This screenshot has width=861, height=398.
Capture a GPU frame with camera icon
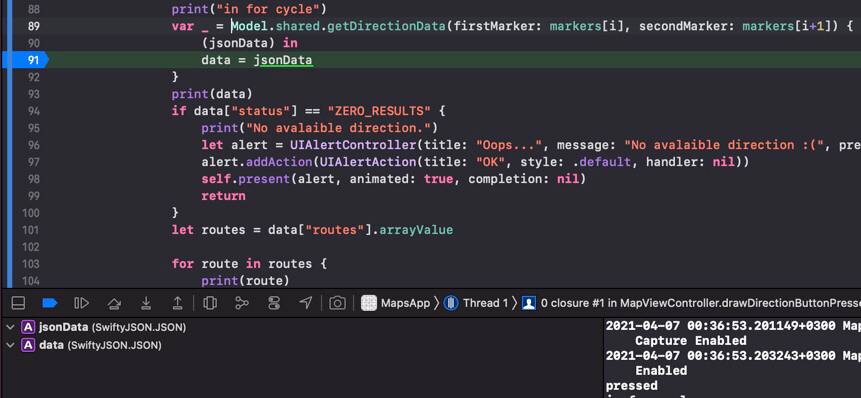coord(337,302)
